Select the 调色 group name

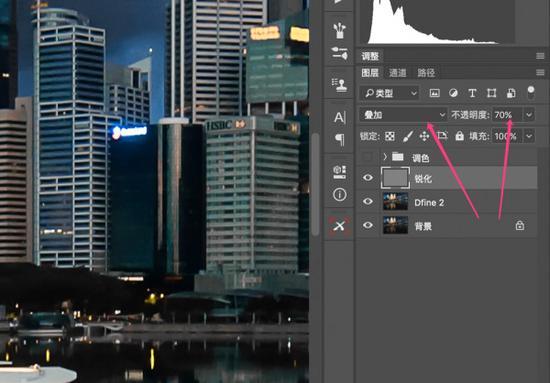pyautogui.click(x=421, y=158)
